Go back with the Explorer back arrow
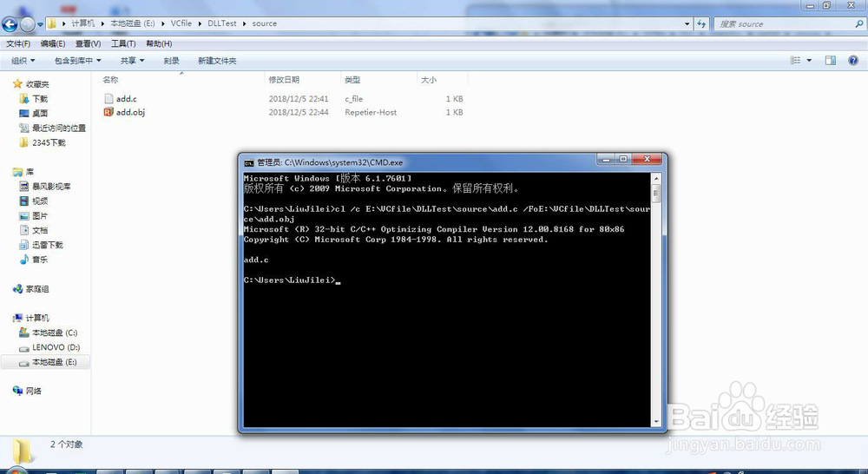Image resolution: width=868 pixels, height=474 pixels. point(10,23)
